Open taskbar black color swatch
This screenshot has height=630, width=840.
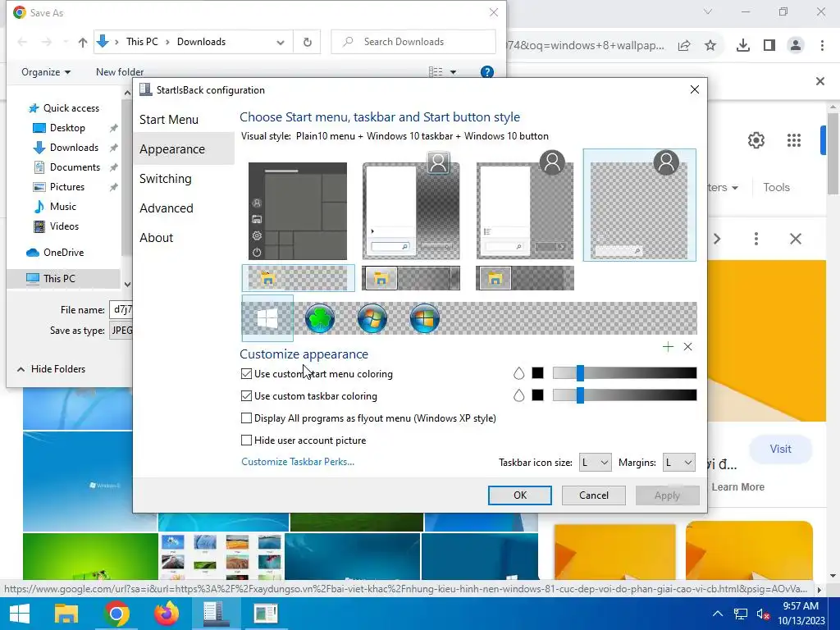[538, 395]
